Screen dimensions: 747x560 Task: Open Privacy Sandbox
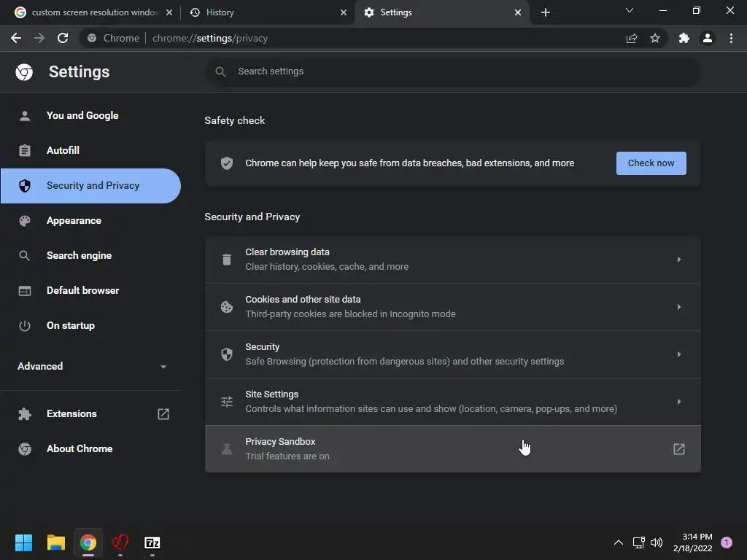[x=452, y=449]
